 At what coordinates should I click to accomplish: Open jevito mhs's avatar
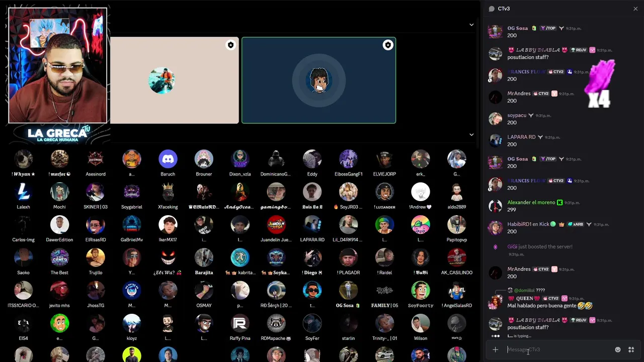tap(59, 290)
